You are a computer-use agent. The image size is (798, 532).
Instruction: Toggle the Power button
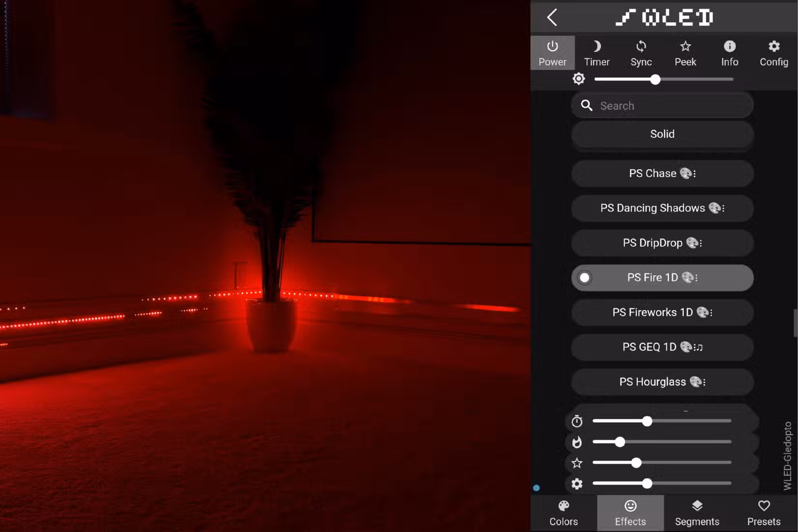coord(552,53)
